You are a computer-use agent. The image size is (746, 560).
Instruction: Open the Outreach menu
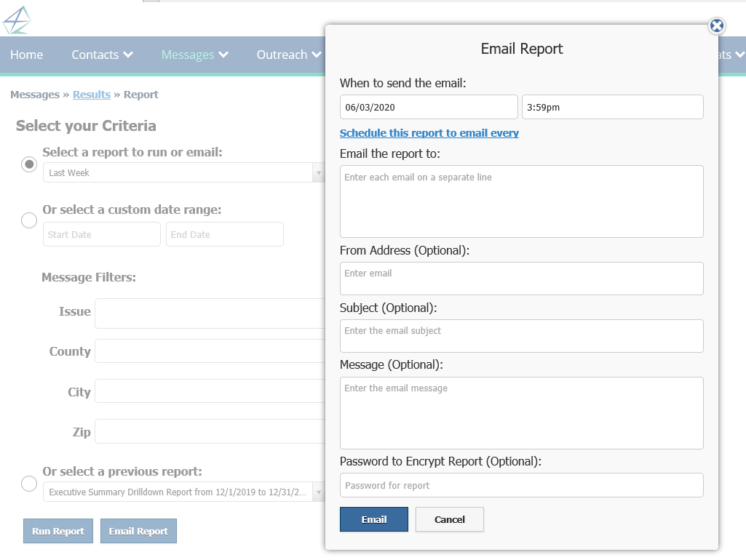[289, 55]
